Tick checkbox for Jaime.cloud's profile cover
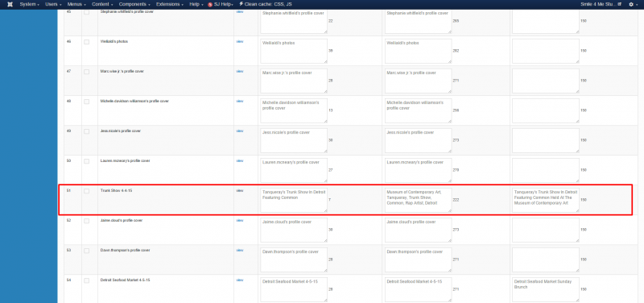The width and height of the screenshot is (644, 303). pos(87,221)
